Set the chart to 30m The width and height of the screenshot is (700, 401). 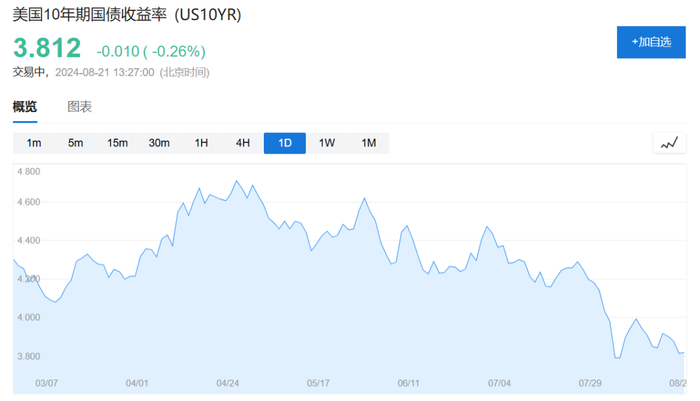(159, 143)
